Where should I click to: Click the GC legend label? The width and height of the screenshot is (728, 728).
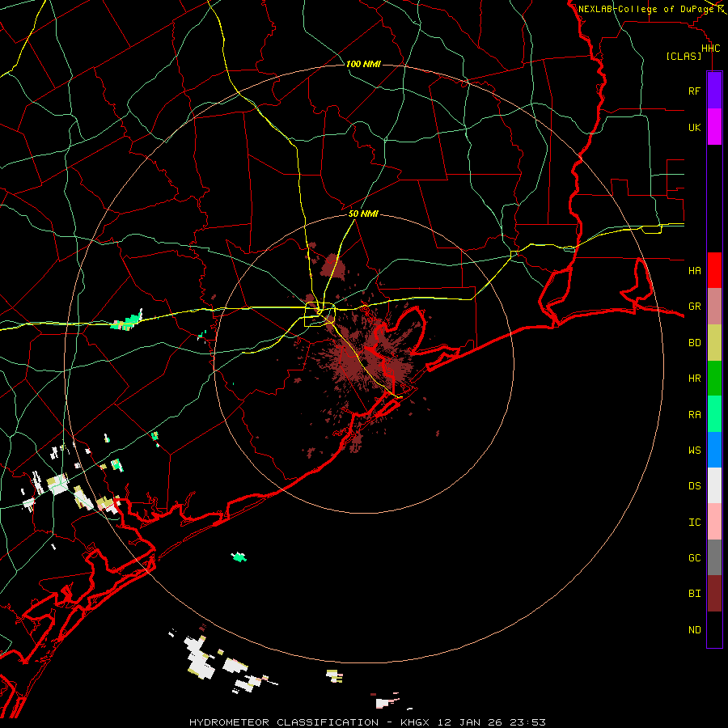point(694,558)
